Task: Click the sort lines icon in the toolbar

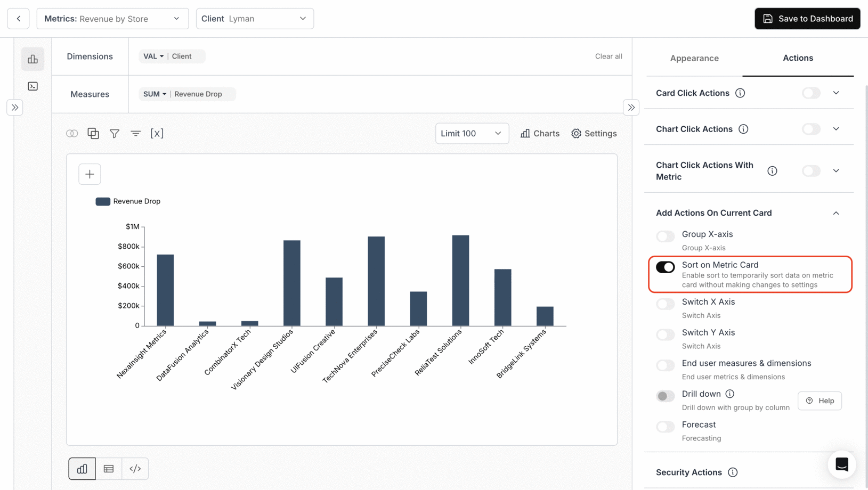Action: pyautogui.click(x=136, y=133)
